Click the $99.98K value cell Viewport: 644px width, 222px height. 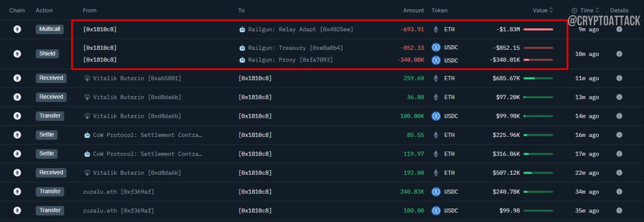[x=508, y=116]
